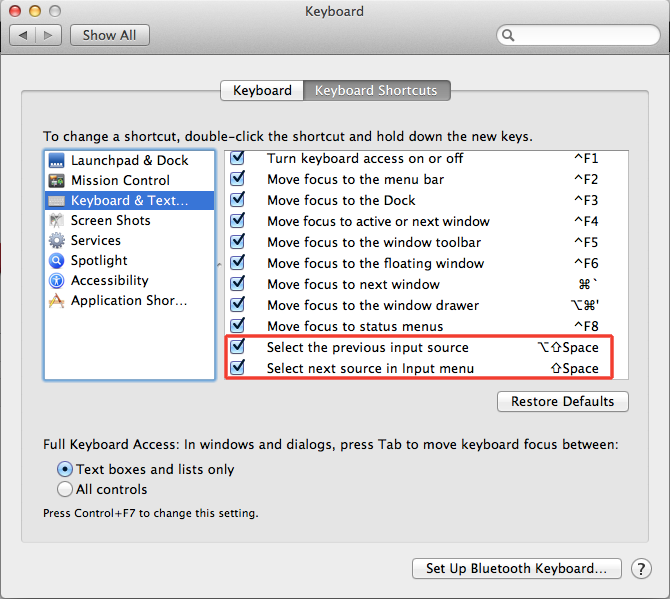Click the Command-backtick shortcut value
The height and width of the screenshot is (599, 670).
coord(588,284)
